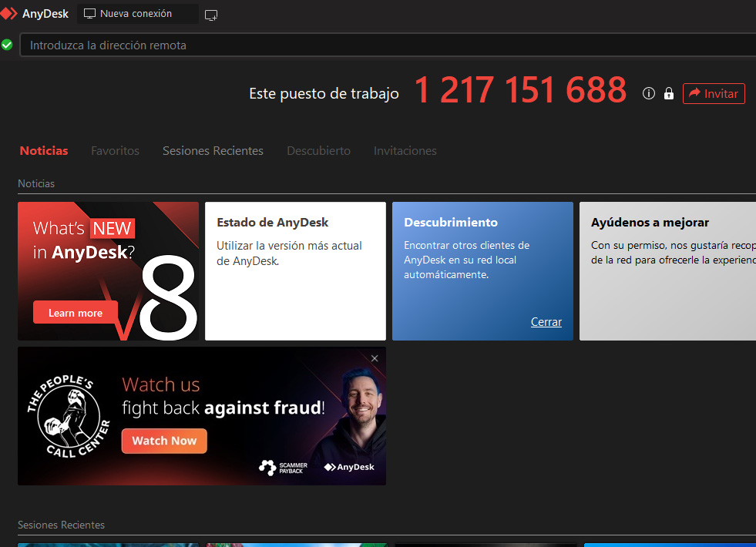Click the padlock icon near Invitar
The image size is (756, 547).
point(669,93)
